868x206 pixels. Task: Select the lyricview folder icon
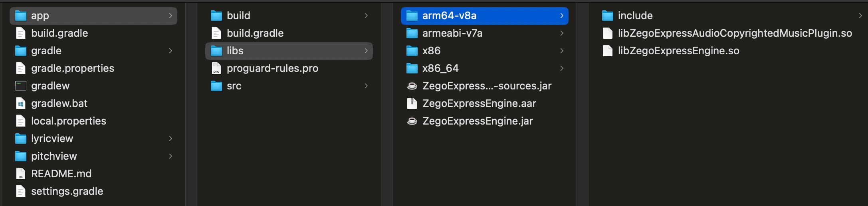point(21,139)
